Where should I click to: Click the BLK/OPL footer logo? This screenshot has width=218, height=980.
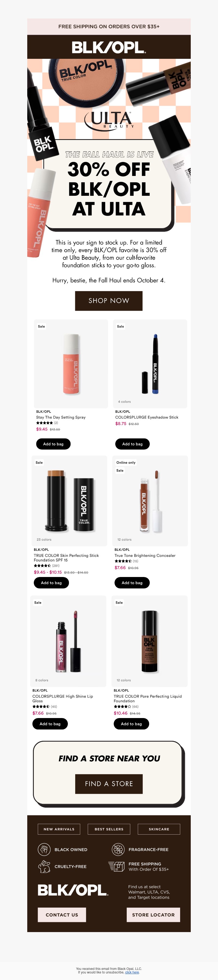[x=73, y=890]
